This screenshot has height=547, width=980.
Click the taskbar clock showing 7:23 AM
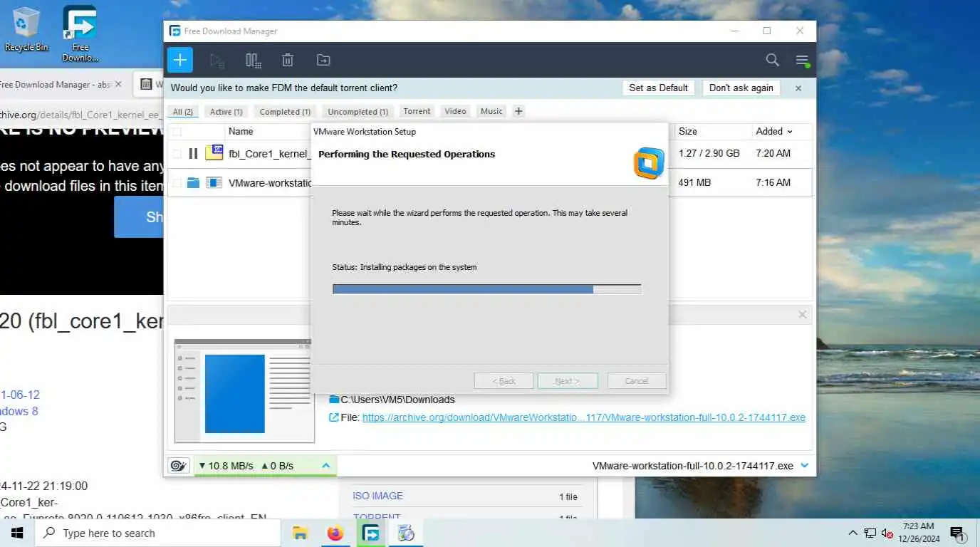click(917, 533)
